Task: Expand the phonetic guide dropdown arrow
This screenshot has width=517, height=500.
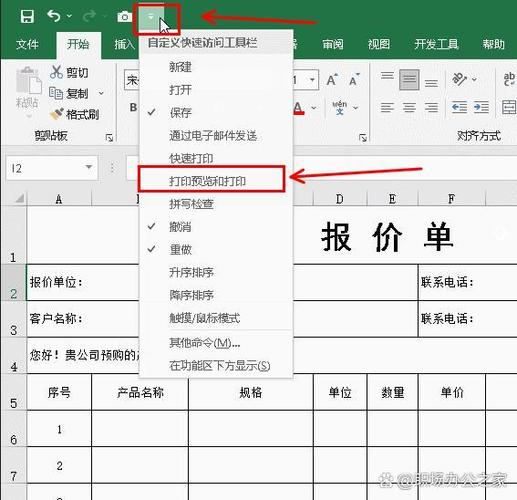Action: 356,108
